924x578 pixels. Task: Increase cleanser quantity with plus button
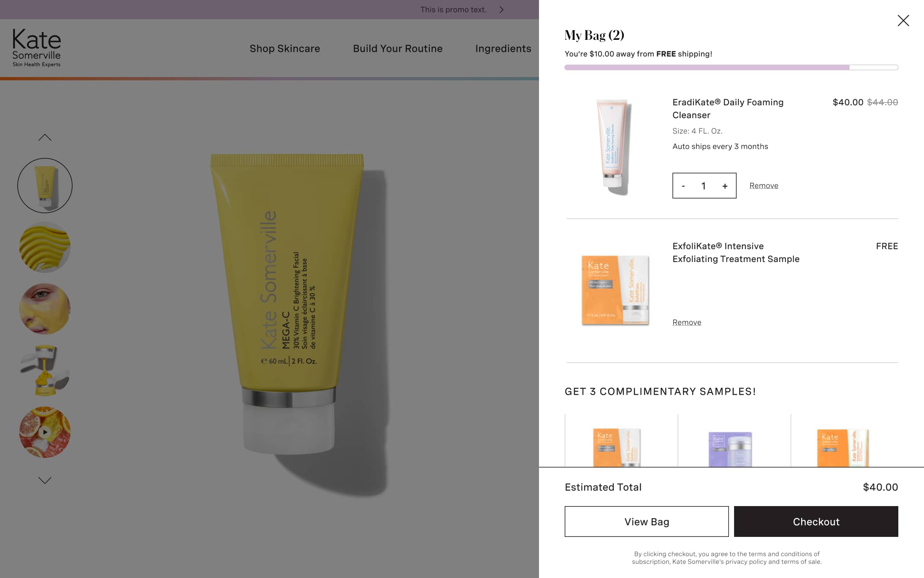(x=725, y=186)
